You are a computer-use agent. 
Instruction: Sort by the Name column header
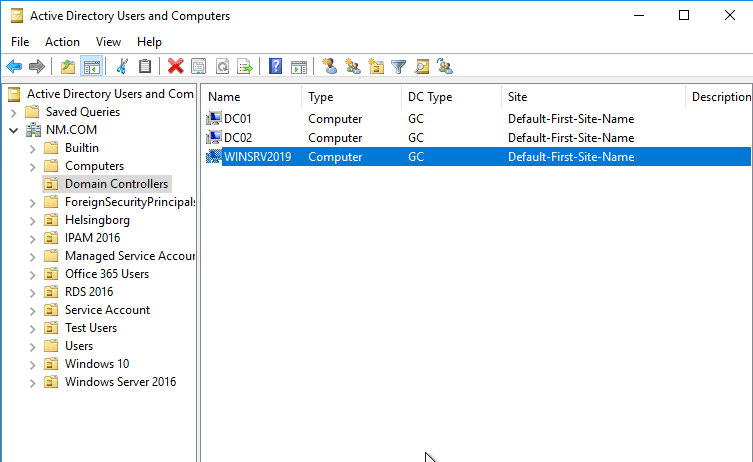[x=251, y=97]
